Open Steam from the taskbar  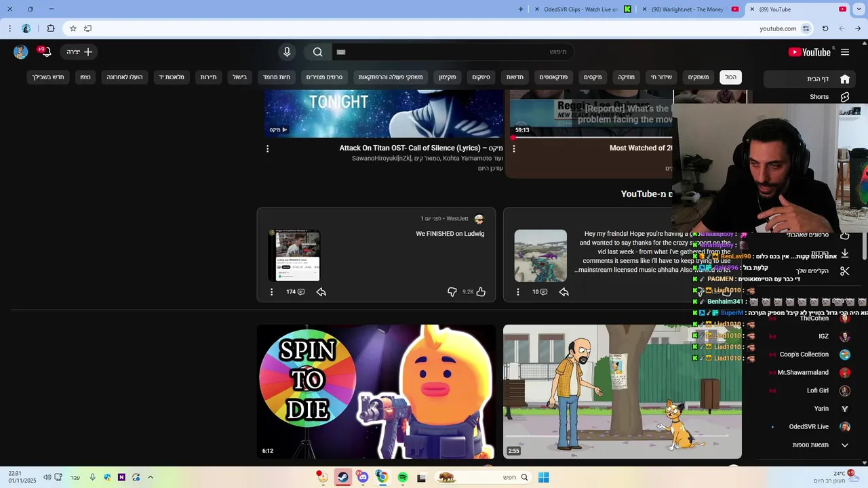342,477
